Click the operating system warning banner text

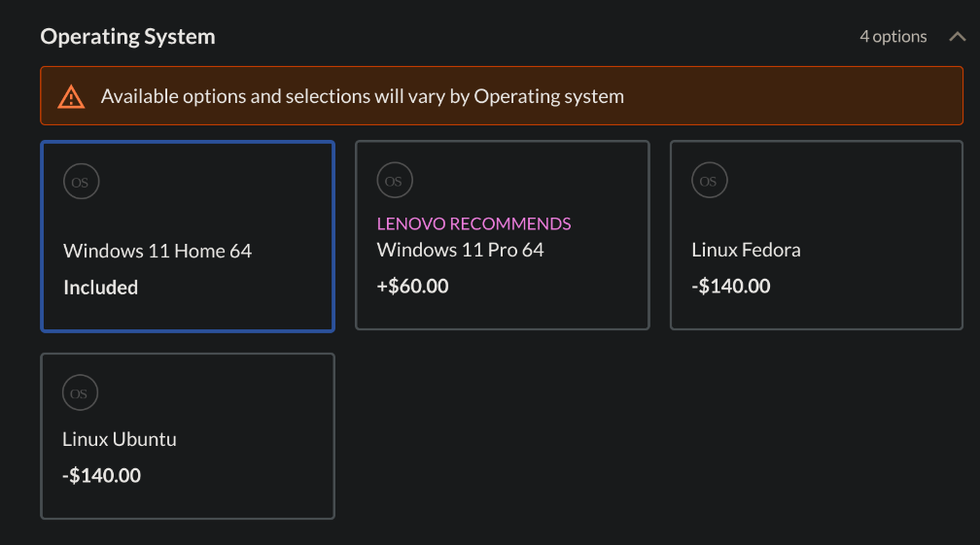[x=362, y=96]
